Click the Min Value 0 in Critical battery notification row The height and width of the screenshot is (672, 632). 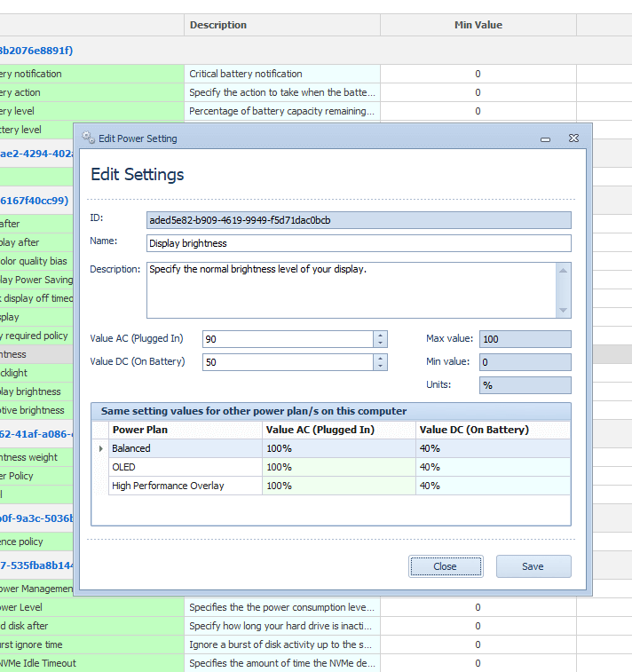point(478,74)
